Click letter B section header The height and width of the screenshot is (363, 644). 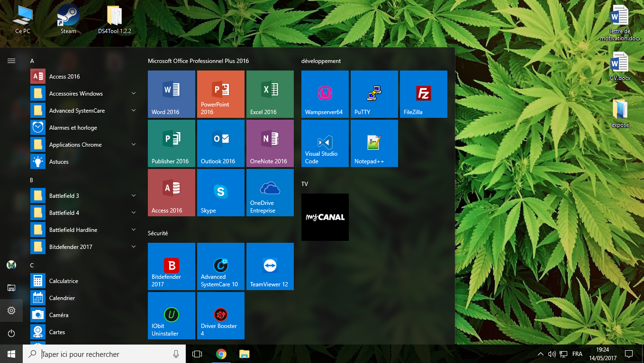pyautogui.click(x=32, y=180)
